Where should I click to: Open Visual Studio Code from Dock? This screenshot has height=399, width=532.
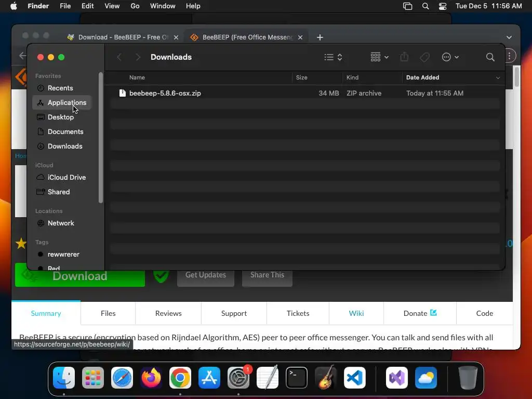[x=354, y=378]
